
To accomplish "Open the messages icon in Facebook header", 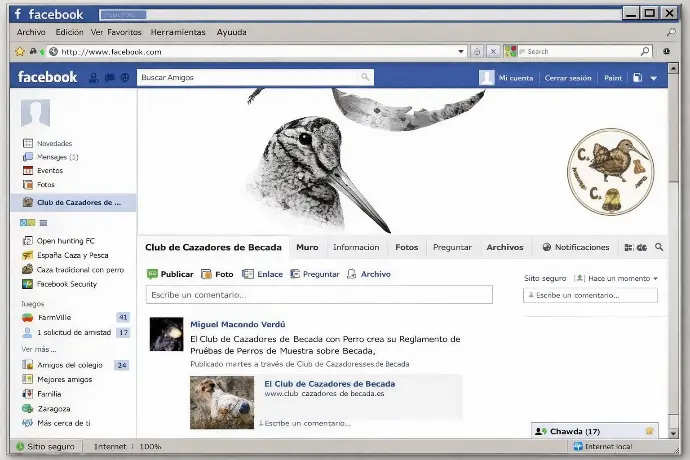I will coord(110,78).
